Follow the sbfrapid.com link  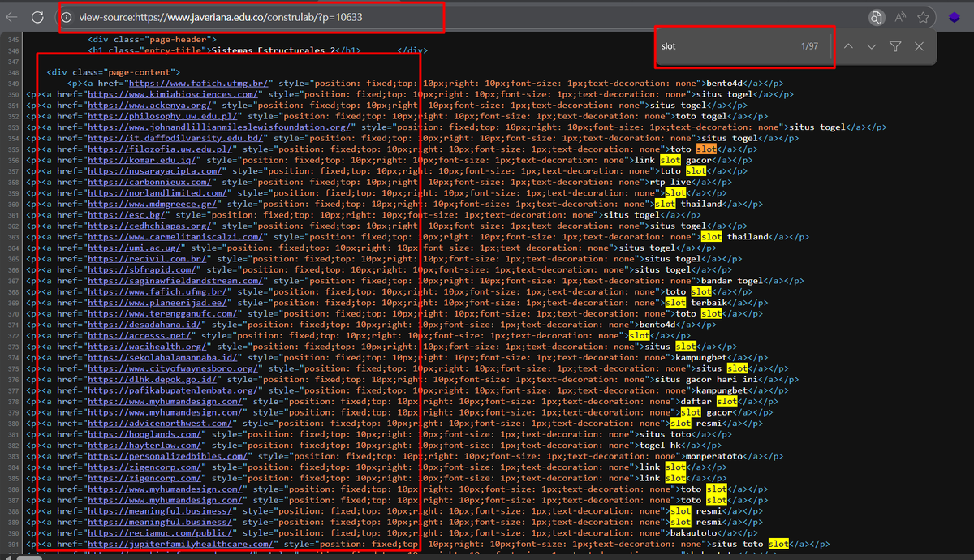pos(143,269)
